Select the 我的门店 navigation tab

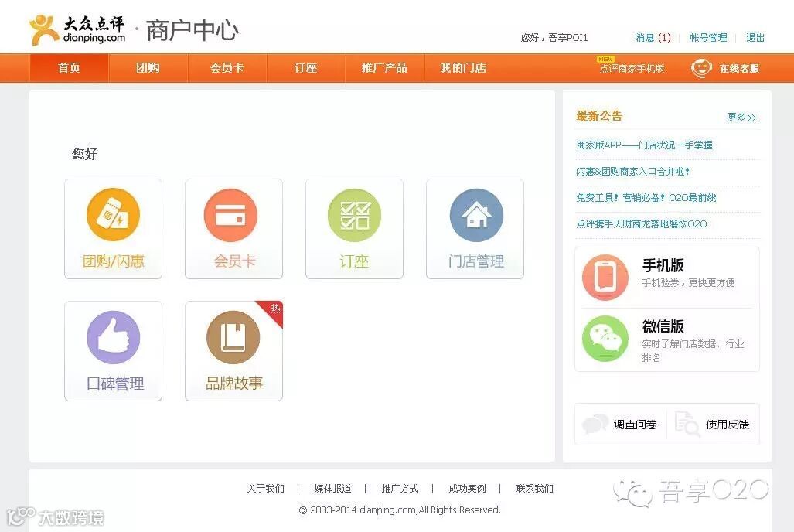[x=463, y=68]
